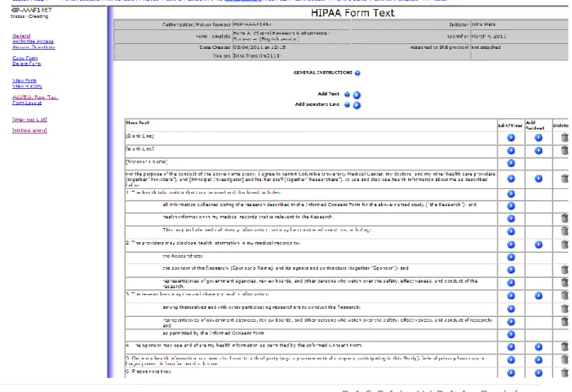Delete row 'health information in my medical records'
Screen dimensions: 572x392
[565, 218]
